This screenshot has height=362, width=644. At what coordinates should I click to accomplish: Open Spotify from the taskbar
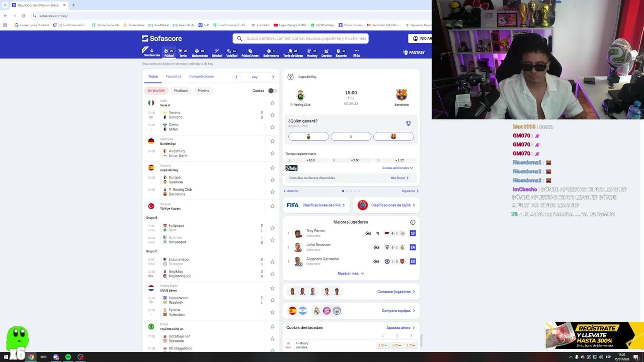pos(68,357)
